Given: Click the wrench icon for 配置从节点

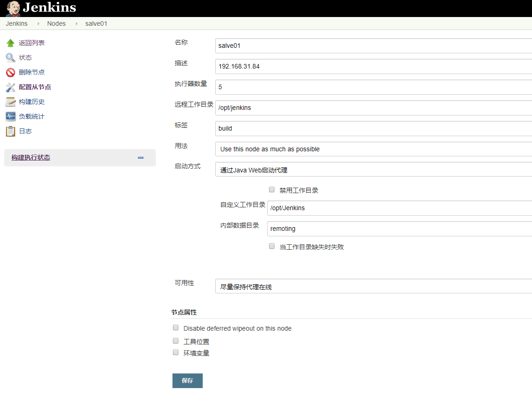Looking at the screenshot, I should (11, 87).
